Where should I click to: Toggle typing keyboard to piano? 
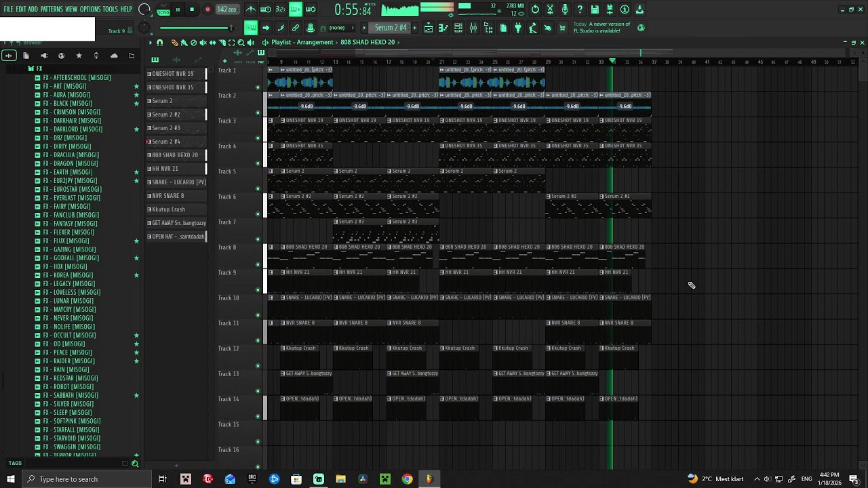[x=251, y=28]
